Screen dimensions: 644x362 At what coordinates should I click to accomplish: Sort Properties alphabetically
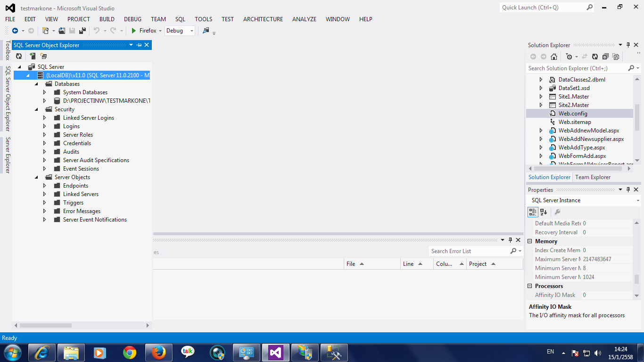tap(544, 212)
